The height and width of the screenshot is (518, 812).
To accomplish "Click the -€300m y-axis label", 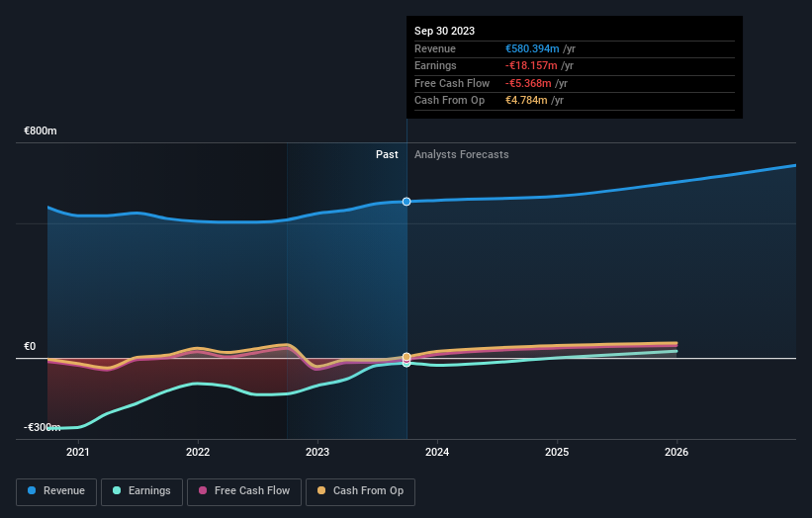I will [42, 427].
